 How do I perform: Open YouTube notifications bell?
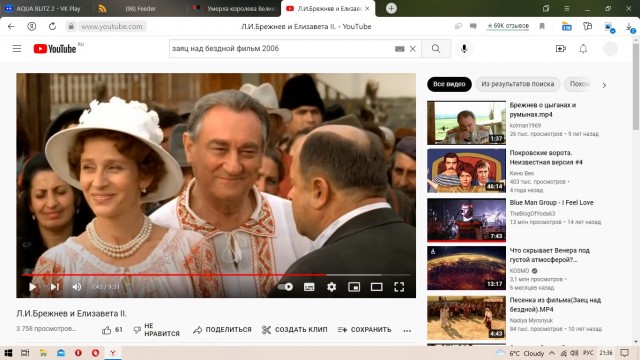pos(583,49)
